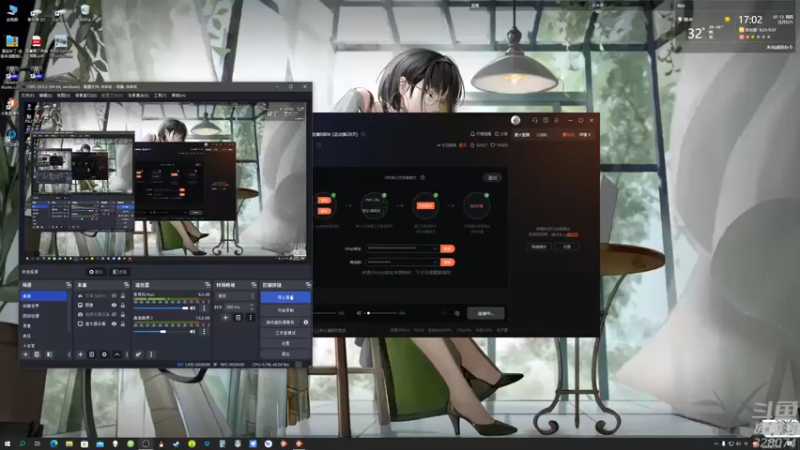Click the 启动虚拟摄像机 button
The width and height of the screenshot is (800, 450).
[x=281, y=322]
